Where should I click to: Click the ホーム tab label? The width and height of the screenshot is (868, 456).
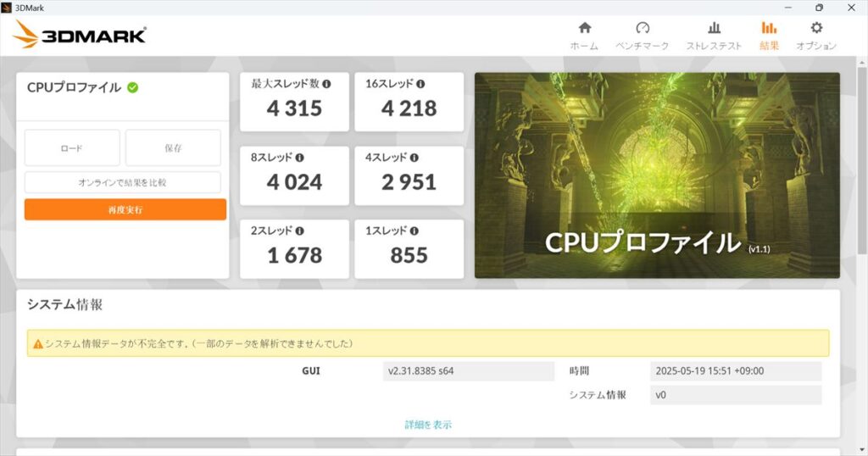pos(585,46)
